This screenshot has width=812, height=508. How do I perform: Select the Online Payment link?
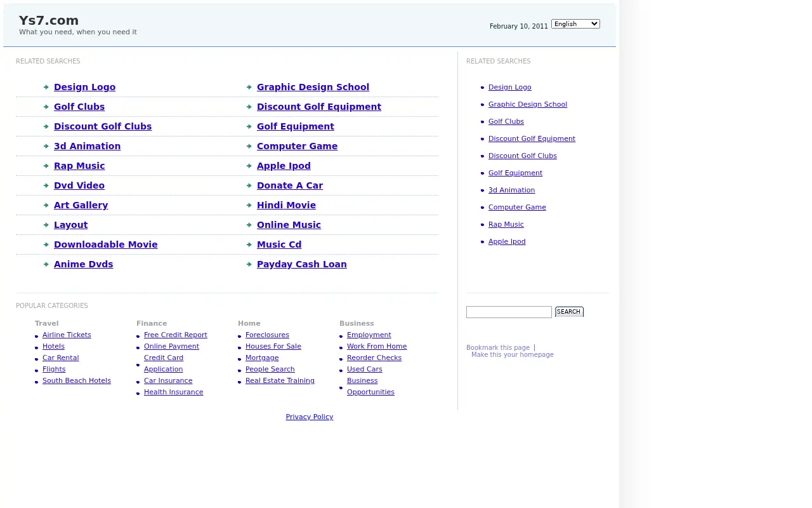click(x=171, y=346)
